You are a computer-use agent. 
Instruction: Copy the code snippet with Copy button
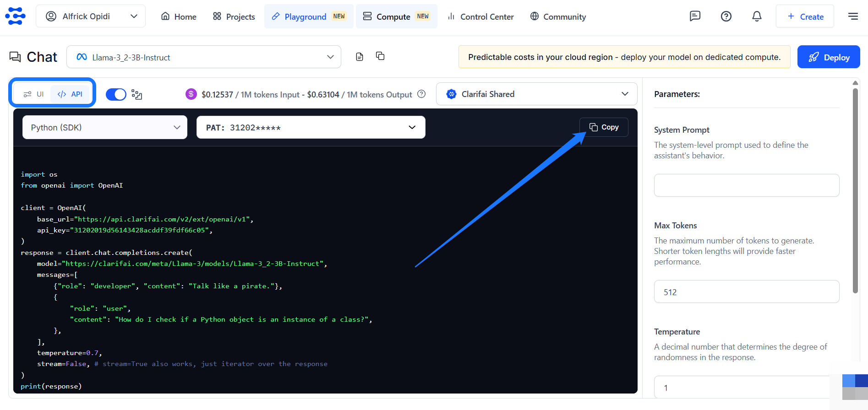tap(604, 127)
